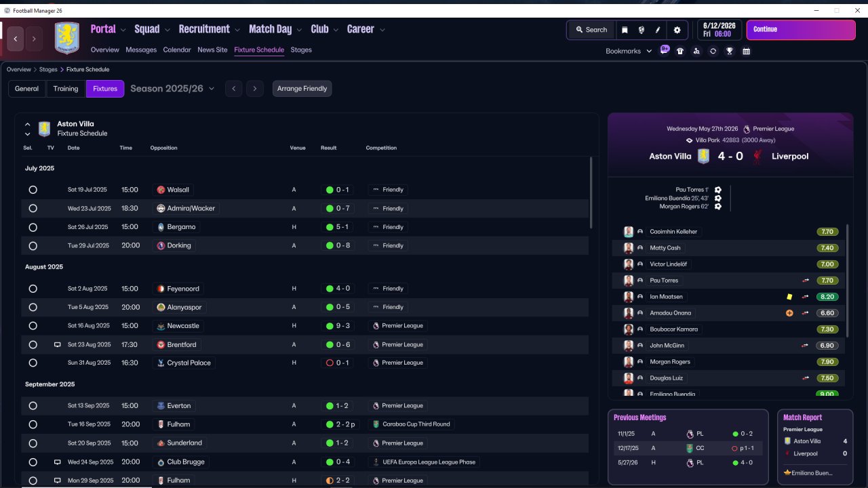Click the Continue button

click(x=801, y=30)
